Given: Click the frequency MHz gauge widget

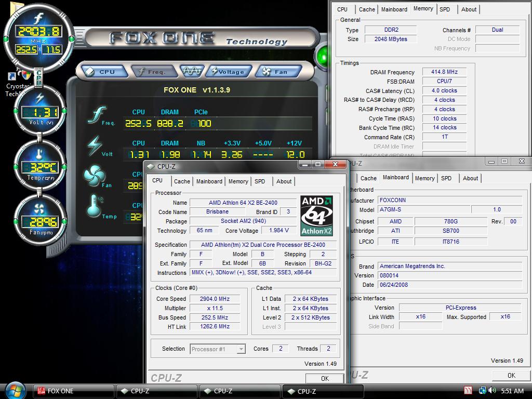Looking at the screenshot, I should (38, 38).
